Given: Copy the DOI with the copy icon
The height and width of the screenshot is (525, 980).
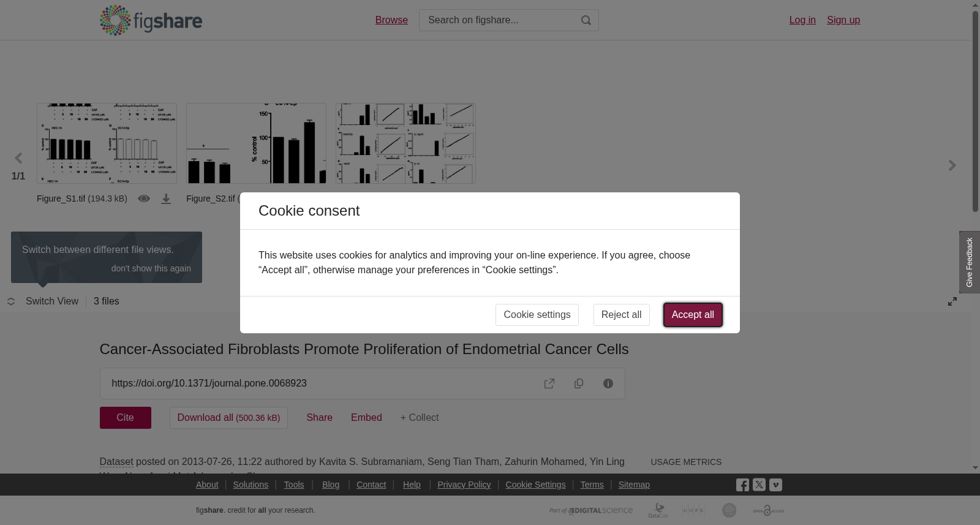Looking at the screenshot, I should coord(579,383).
